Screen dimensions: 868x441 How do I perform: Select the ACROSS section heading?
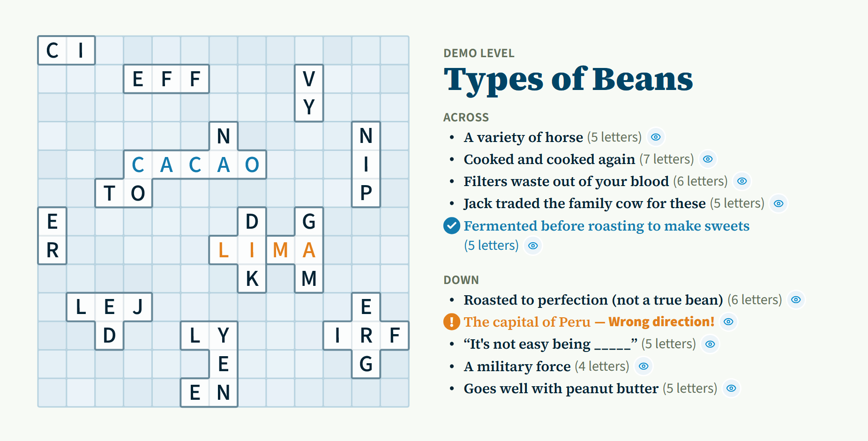pyautogui.click(x=466, y=118)
